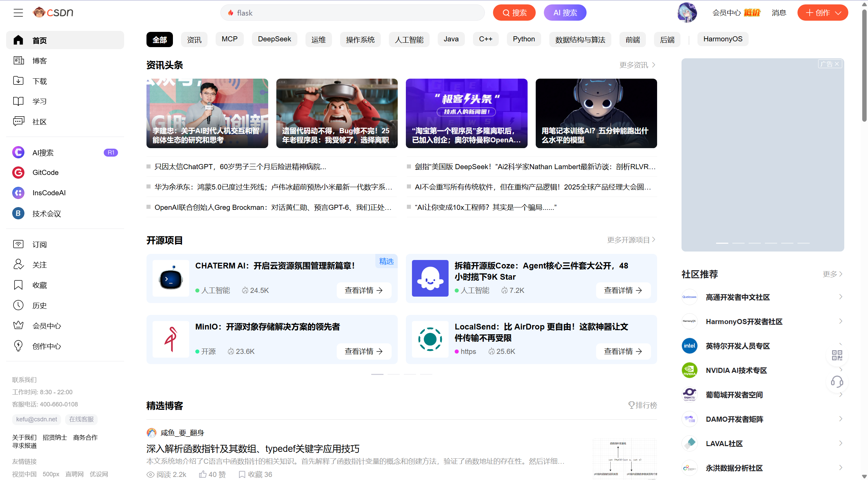Image resolution: width=868 pixels, height=480 pixels.
Task: Click the CSDN logo
Action: (x=53, y=13)
